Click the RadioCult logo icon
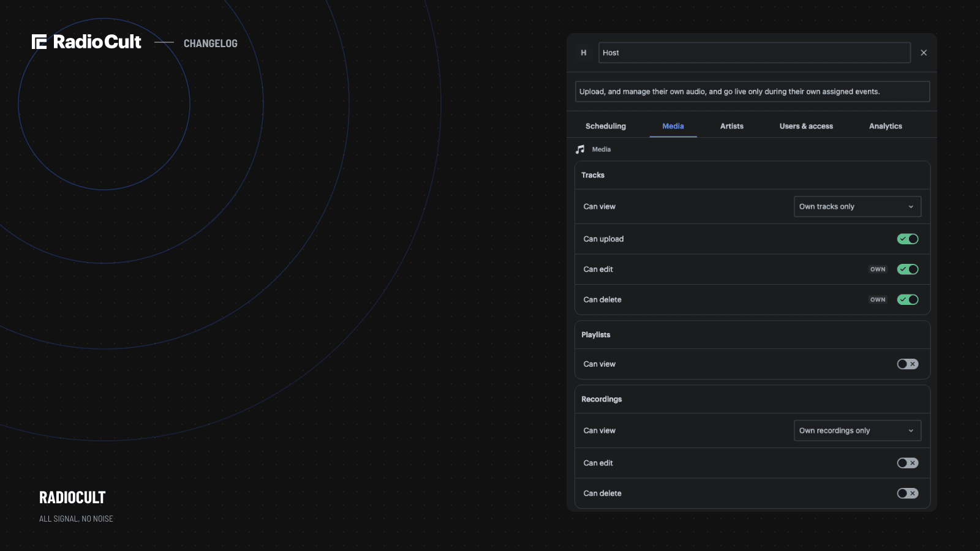 click(39, 42)
